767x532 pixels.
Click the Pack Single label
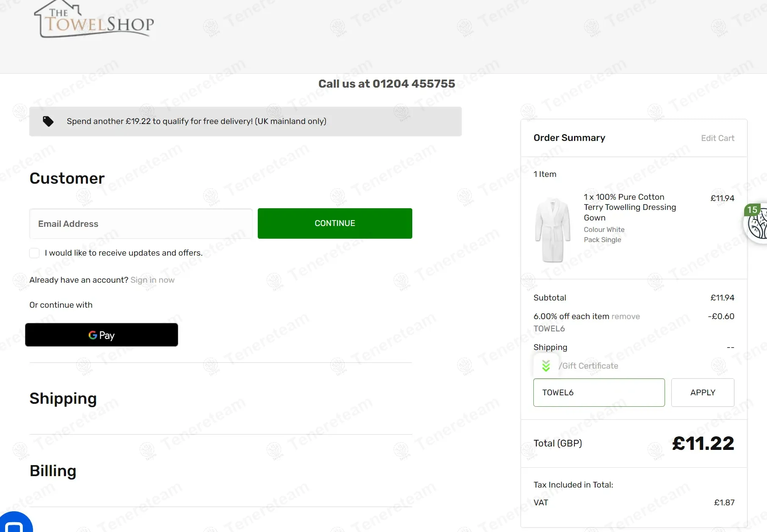point(602,240)
